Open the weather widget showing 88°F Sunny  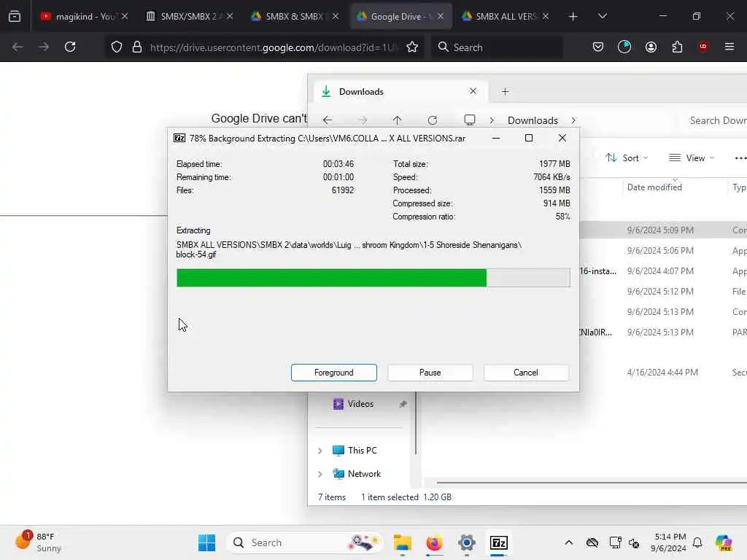[x=38, y=542]
